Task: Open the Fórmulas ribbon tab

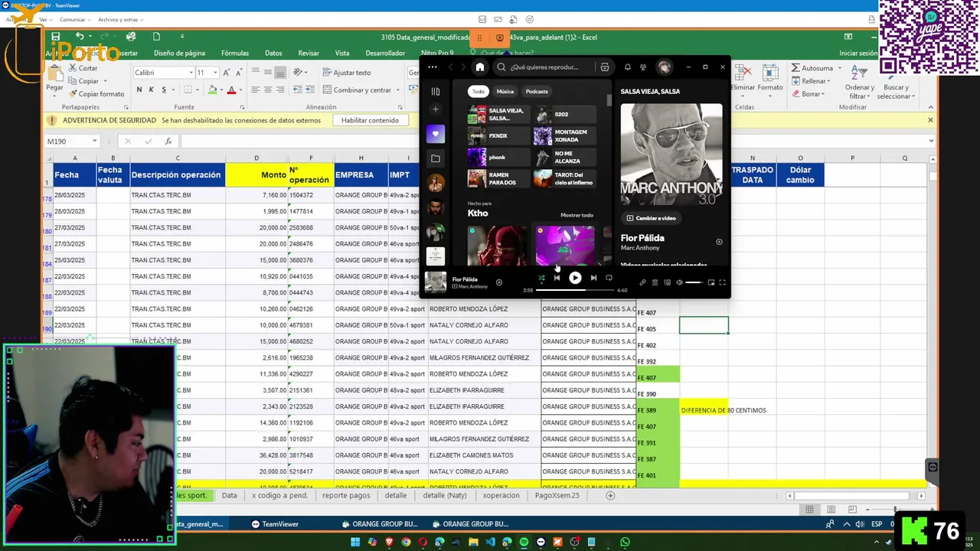Action: coord(235,54)
